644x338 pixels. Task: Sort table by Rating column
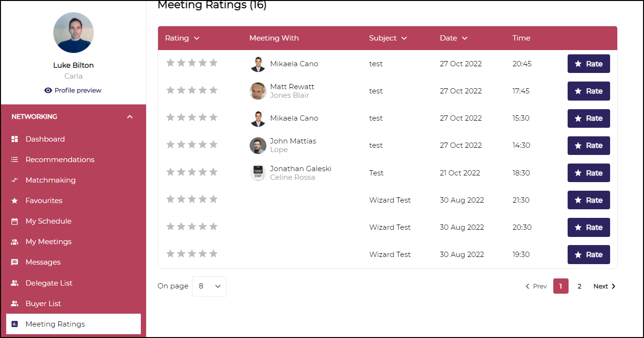coord(182,38)
